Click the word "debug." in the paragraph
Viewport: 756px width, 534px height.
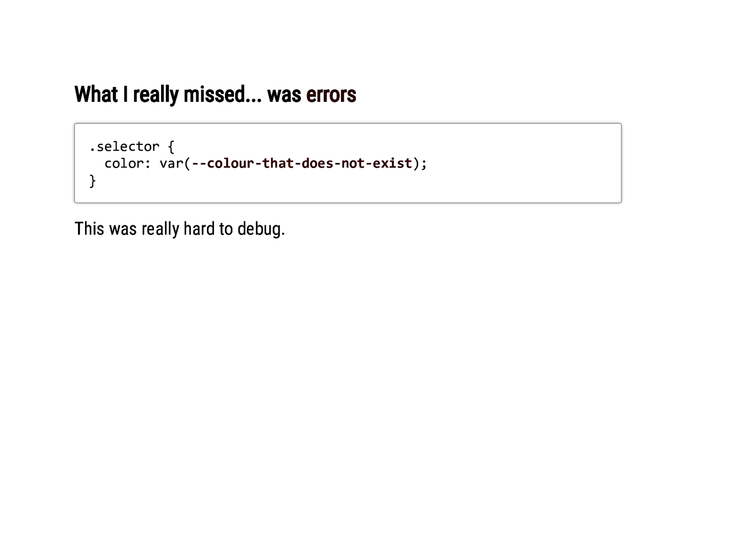point(261,229)
